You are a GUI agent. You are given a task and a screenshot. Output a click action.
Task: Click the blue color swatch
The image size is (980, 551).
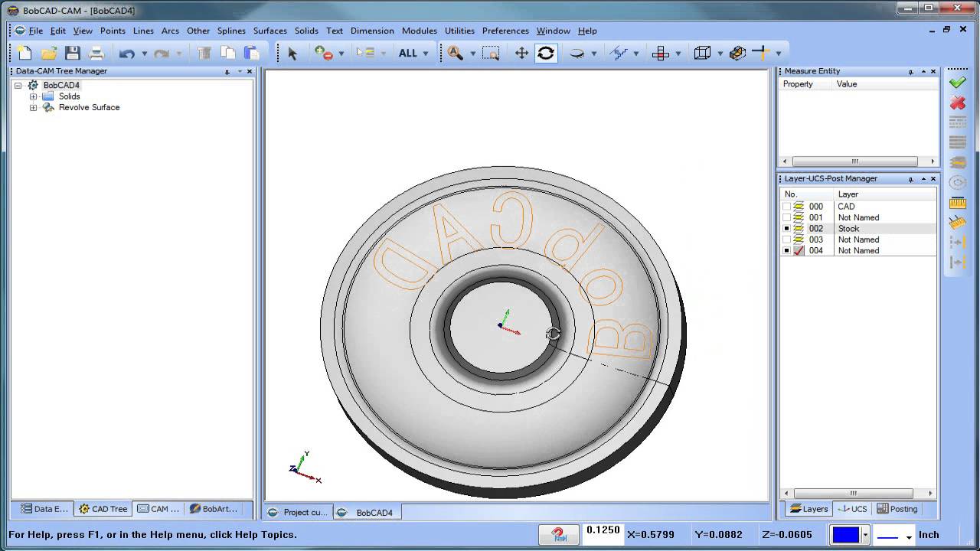[x=845, y=535]
